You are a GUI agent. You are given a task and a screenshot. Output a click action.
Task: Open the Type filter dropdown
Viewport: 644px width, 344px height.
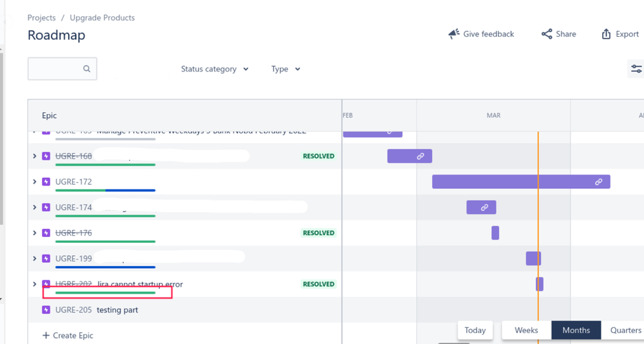pyautogui.click(x=286, y=69)
